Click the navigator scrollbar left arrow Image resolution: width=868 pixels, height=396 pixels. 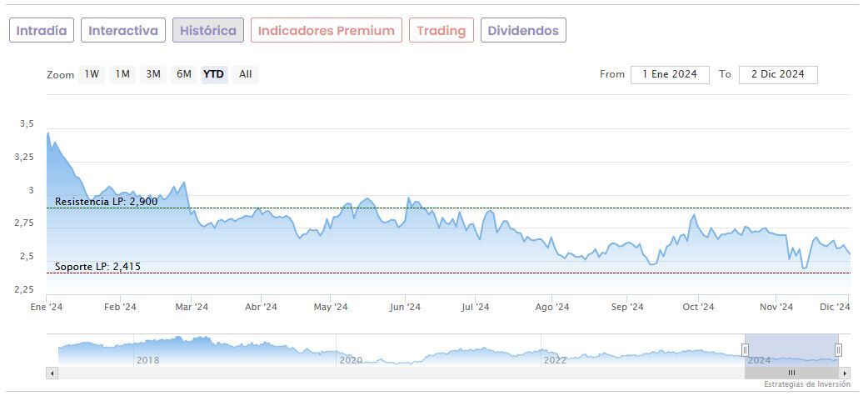(52, 373)
